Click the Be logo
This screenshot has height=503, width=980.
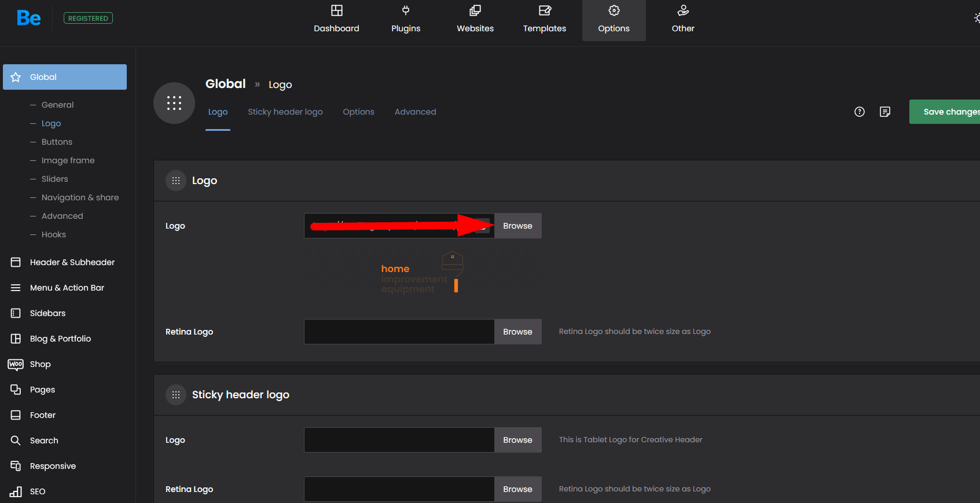tap(29, 18)
